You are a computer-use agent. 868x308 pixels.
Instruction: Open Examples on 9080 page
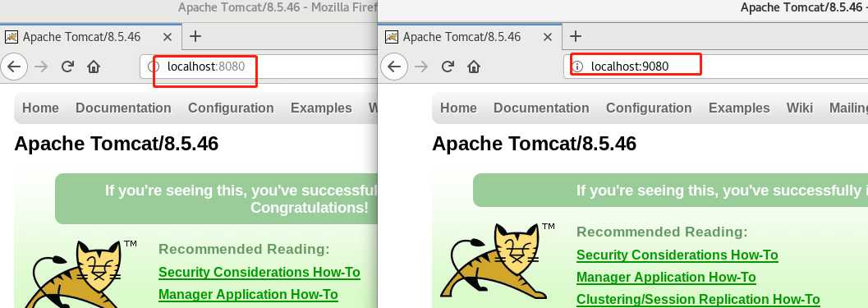point(739,108)
